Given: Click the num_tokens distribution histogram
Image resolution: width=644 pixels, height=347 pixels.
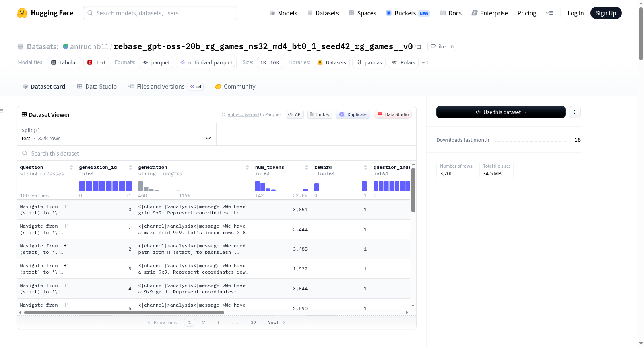Looking at the screenshot, I should (281, 186).
